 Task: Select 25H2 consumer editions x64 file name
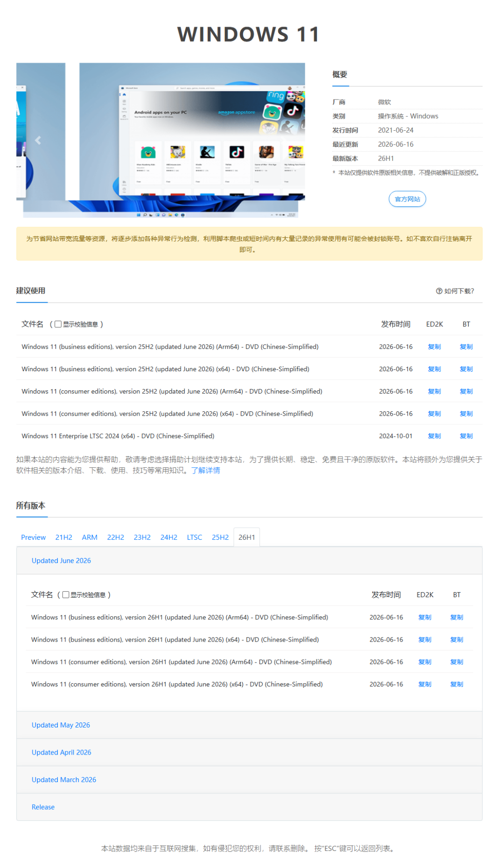(x=167, y=414)
